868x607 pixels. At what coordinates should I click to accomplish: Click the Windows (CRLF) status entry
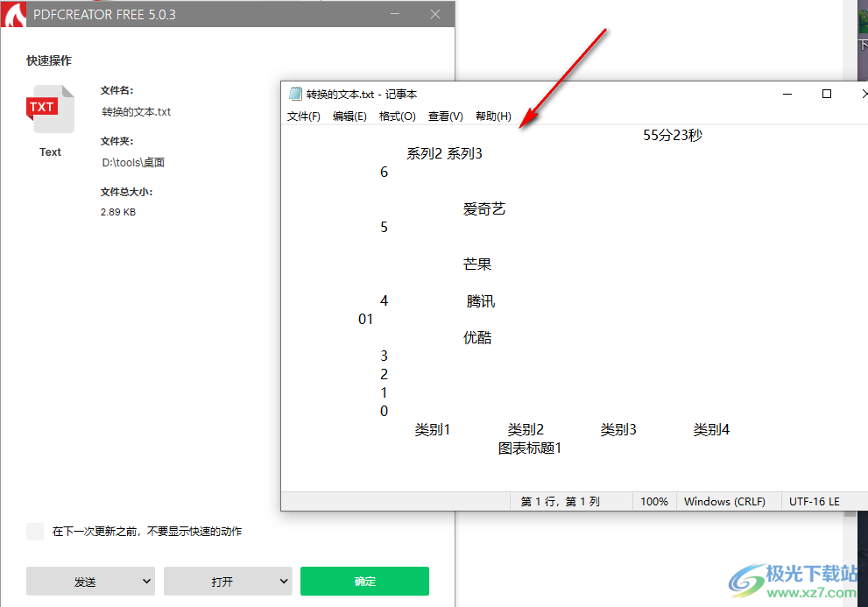pyautogui.click(x=724, y=501)
